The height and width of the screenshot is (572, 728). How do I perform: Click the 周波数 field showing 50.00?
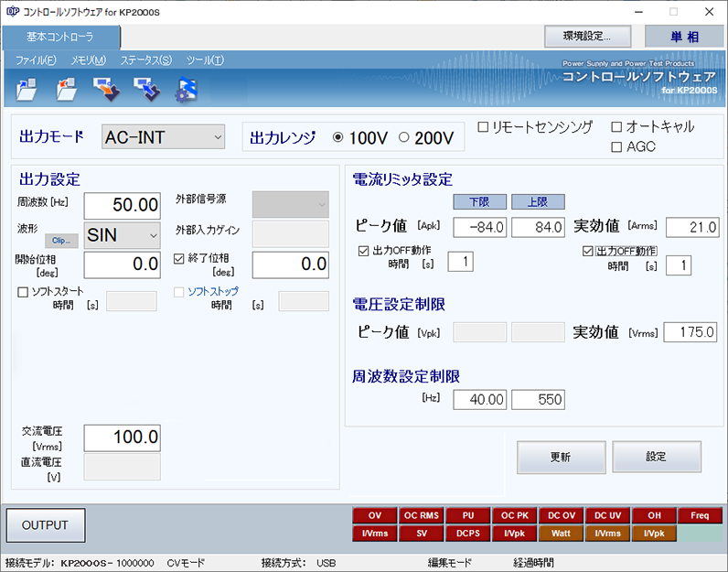(x=122, y=205)
